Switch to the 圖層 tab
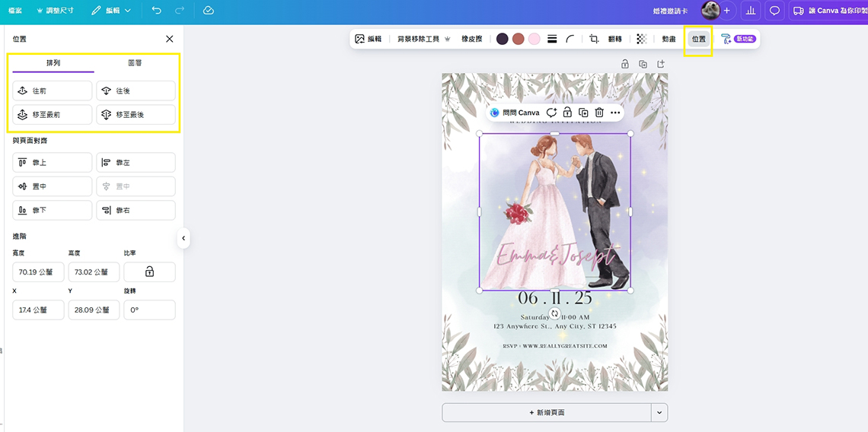The height and width of the screenshot is (432, 868). pos(135,62)
